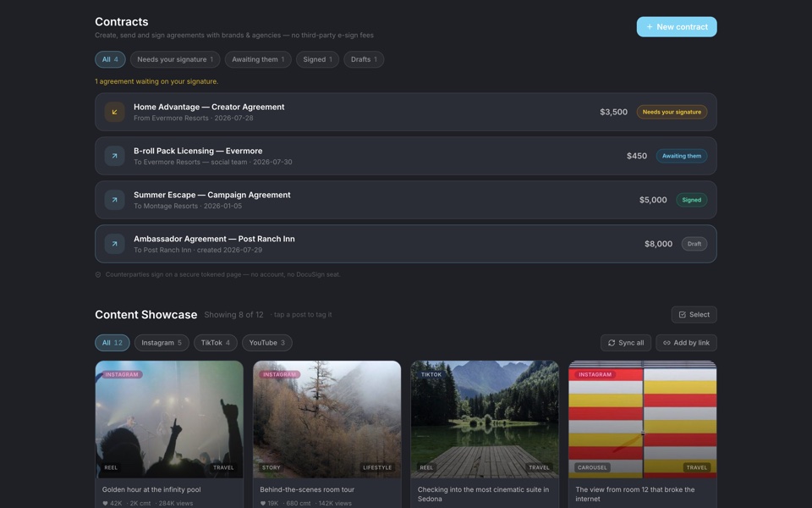Viewport: 812px width, 508px height.
Task: Filter showcase by YouTube
Action: 266,343
